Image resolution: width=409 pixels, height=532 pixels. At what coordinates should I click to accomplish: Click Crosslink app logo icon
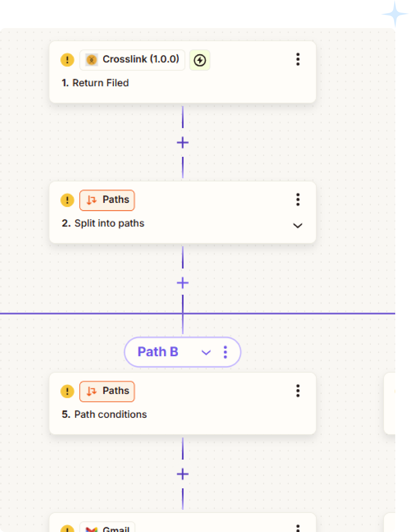pos(92,60)
